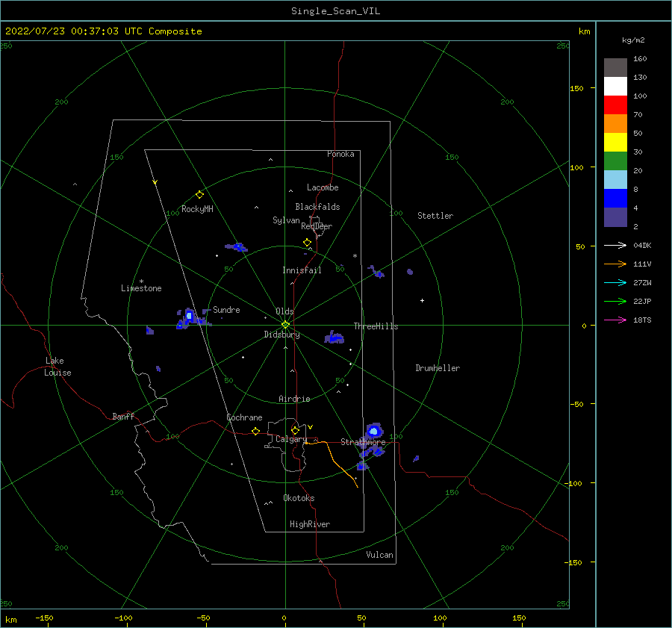Click the green 20-30 legend swatch
The height and width of the screenshot is (628, 672).
[615, 161]
